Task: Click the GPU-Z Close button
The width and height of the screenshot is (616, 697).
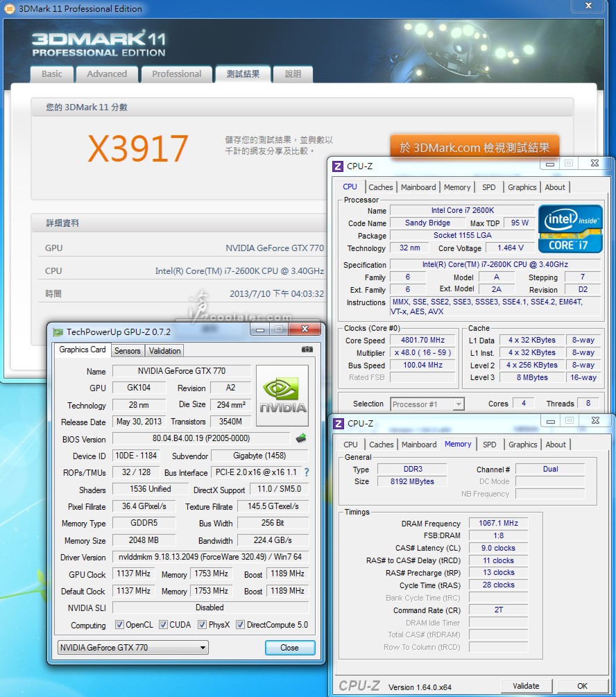Action: coord(289,647)
